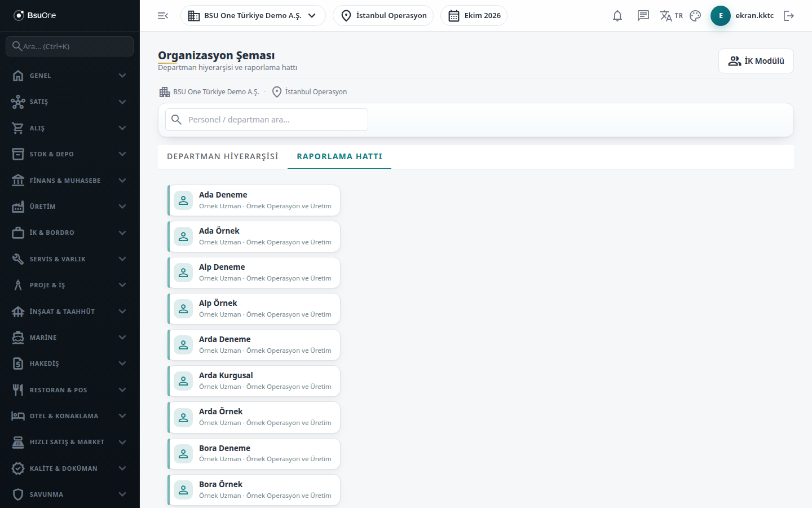Screen dimensions: 812x508
Task: Open the İK Modülü button
Action: click(x=756, y=61)
